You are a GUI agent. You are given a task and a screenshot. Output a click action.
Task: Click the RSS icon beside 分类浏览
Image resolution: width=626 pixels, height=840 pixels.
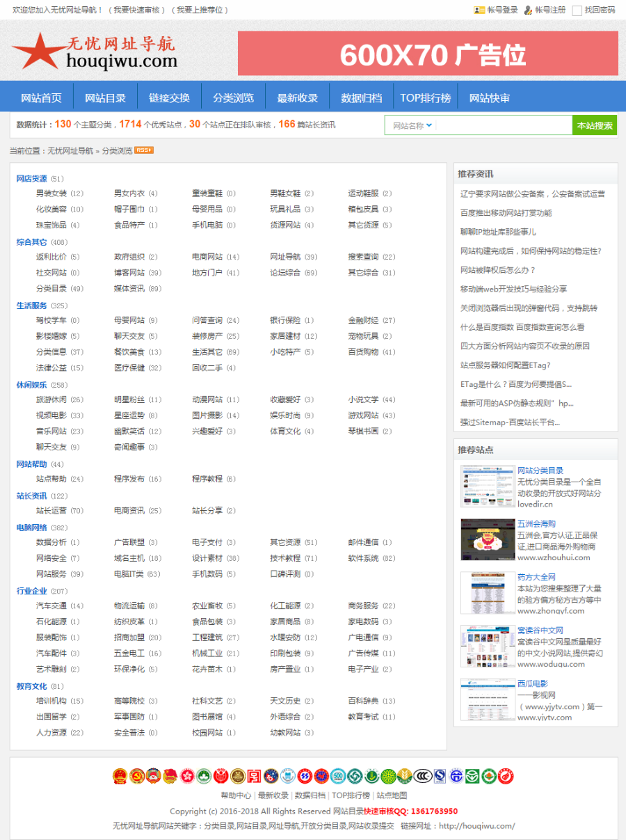143,150
